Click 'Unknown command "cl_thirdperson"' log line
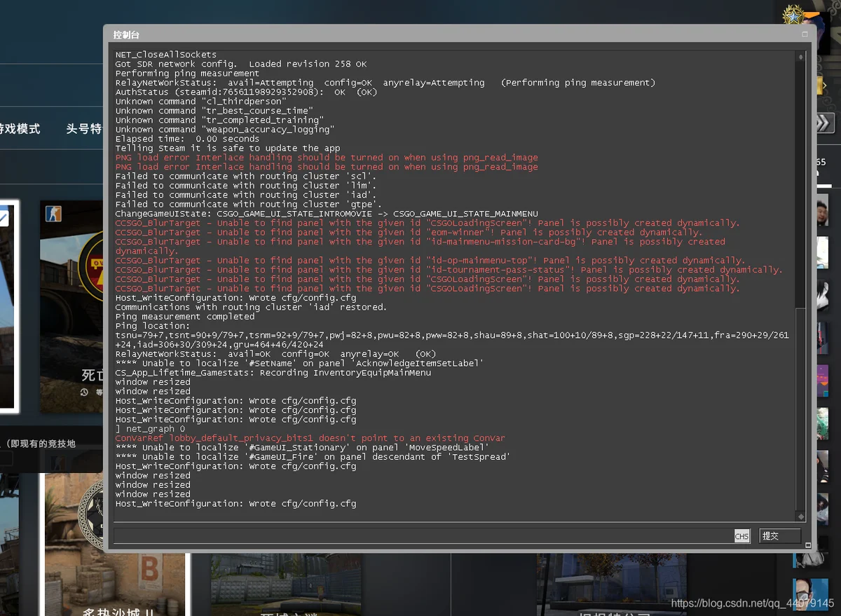This screenshot has height=616, width=841. [201, 102]
